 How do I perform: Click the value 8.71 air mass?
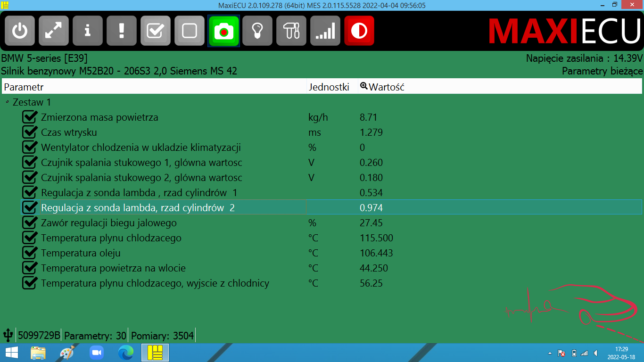368,117
